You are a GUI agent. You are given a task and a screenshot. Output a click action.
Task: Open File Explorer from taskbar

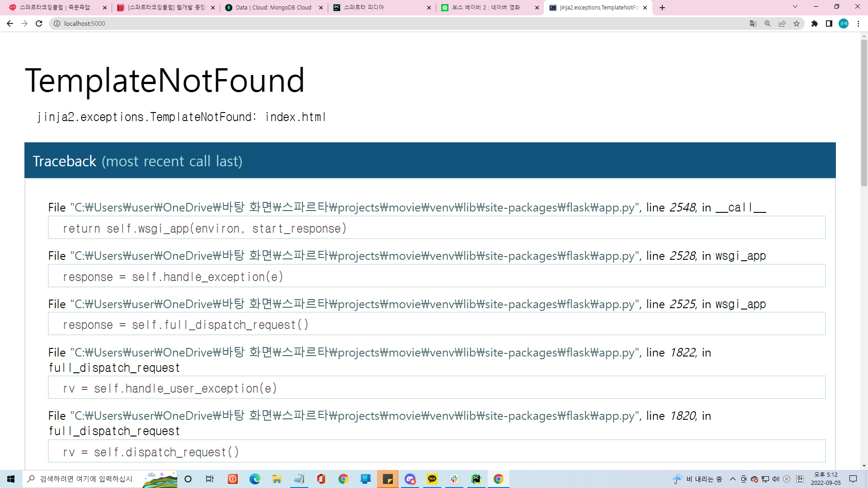pos(277,479)
